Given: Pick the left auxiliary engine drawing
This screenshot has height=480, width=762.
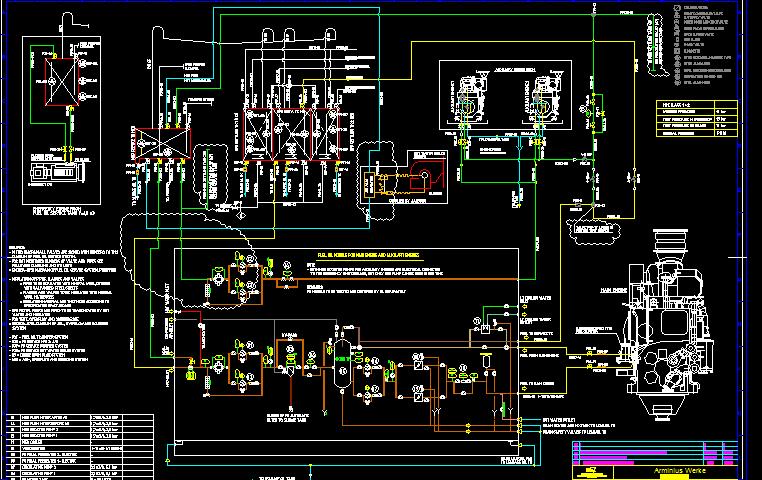Looking at the screenshot, I should [468, 101].
